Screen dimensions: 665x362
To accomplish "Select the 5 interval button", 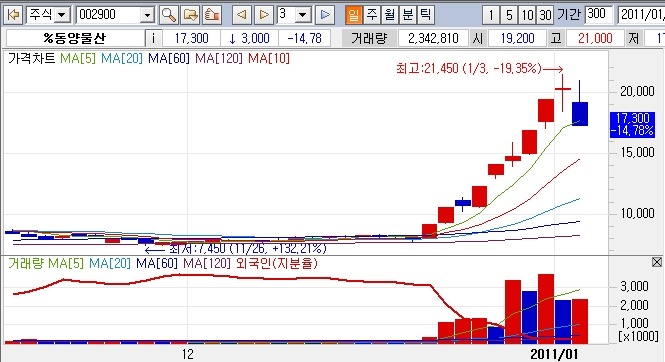I will pos(509,16).
